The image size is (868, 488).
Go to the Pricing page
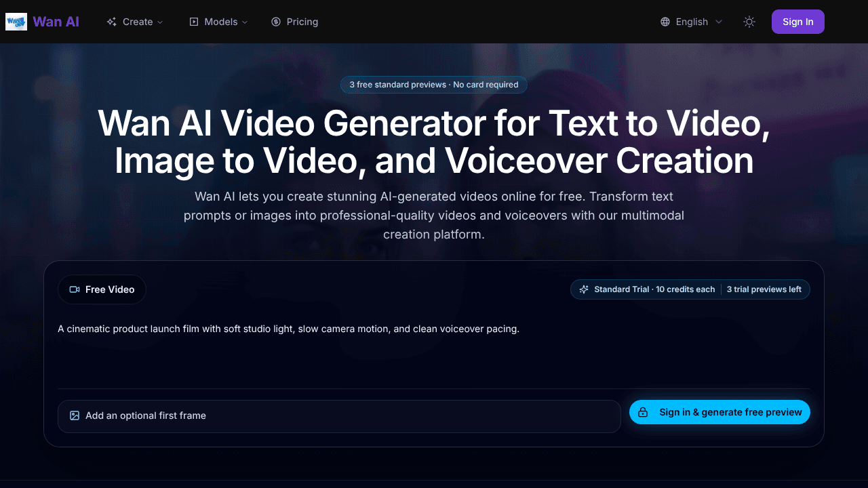click(x=294, y=22)
